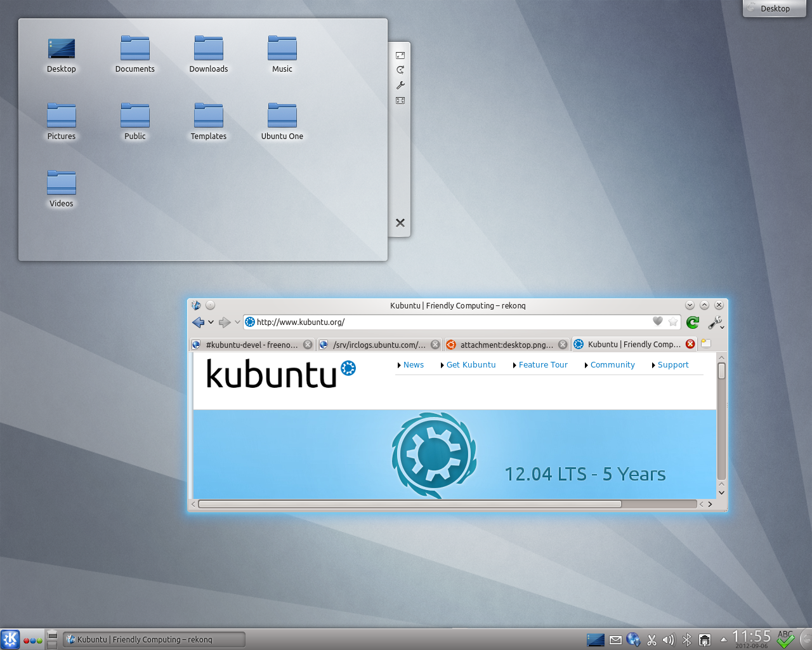
Task: Toggle the bookmark star in address bar
Action: pyautogui.click(x=673, y=322)
